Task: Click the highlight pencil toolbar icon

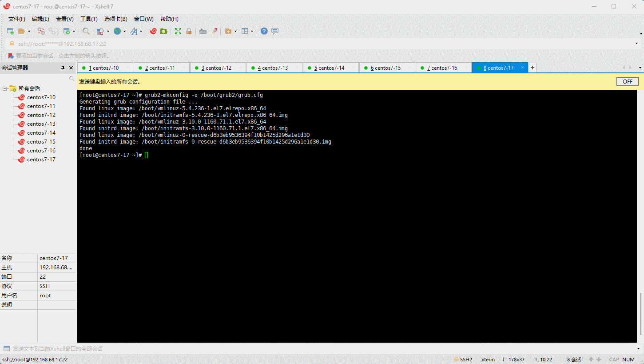Action: (x=214, y=31)
